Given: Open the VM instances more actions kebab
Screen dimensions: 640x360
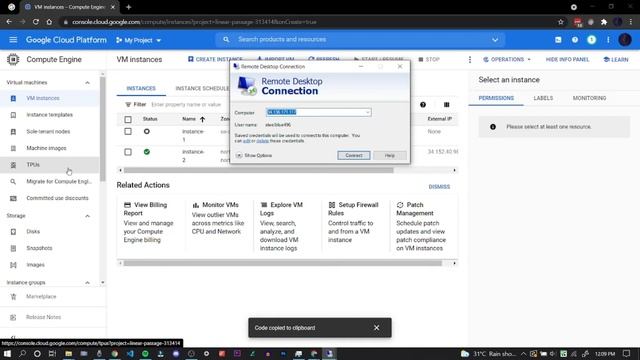Looking at the screenshot, I should coord(470,60).
